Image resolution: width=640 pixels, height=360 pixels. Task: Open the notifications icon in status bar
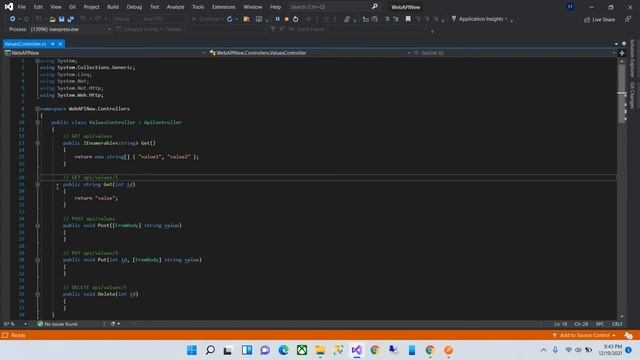click(x=628, y=336)
